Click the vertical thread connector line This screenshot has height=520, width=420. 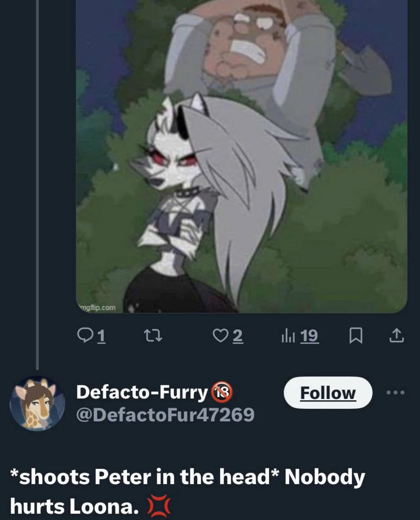pyautogui.click(x=37, y=187)
